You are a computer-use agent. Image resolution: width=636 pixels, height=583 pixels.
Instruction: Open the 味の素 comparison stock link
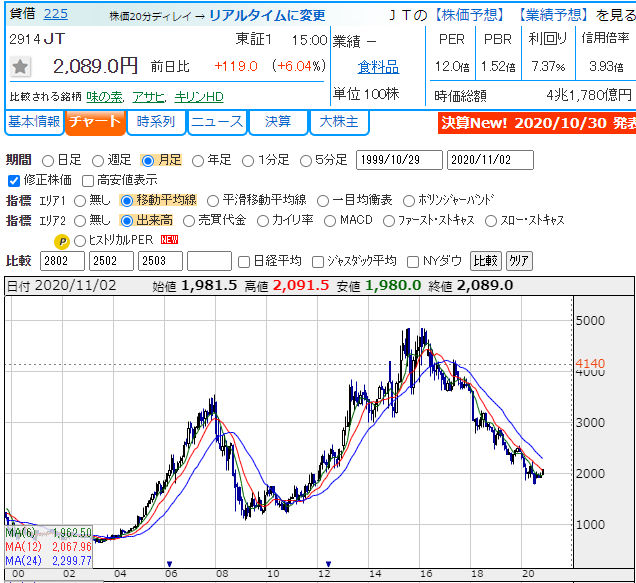click(104, 97)
